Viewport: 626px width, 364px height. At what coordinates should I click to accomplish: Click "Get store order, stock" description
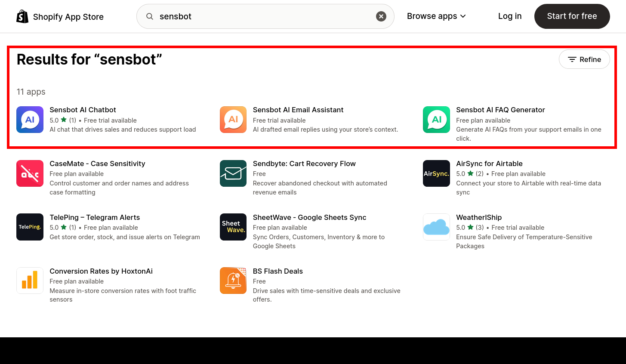[125, 237]
